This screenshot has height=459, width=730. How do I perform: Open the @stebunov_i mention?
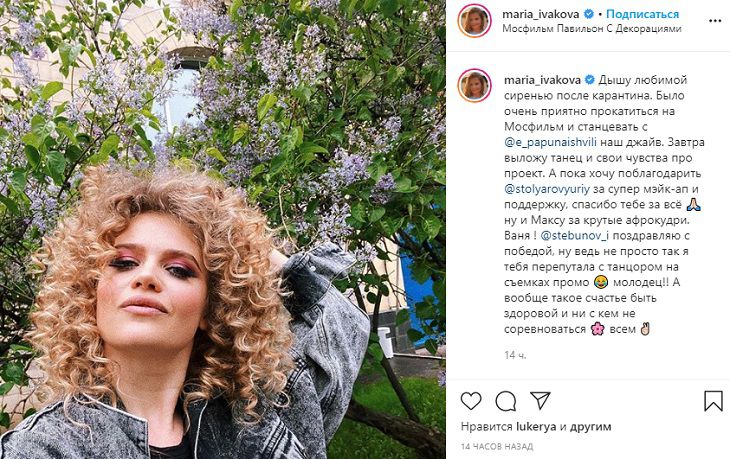click(x=576, y=236)
